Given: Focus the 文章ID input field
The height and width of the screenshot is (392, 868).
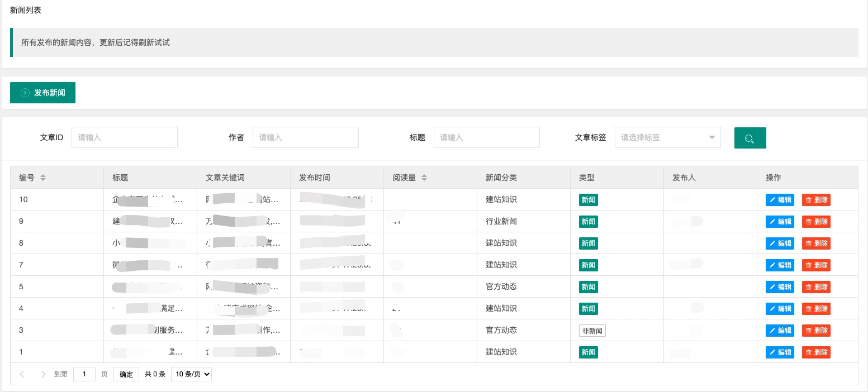Looking at the screenshot, I should coord(124,137).
